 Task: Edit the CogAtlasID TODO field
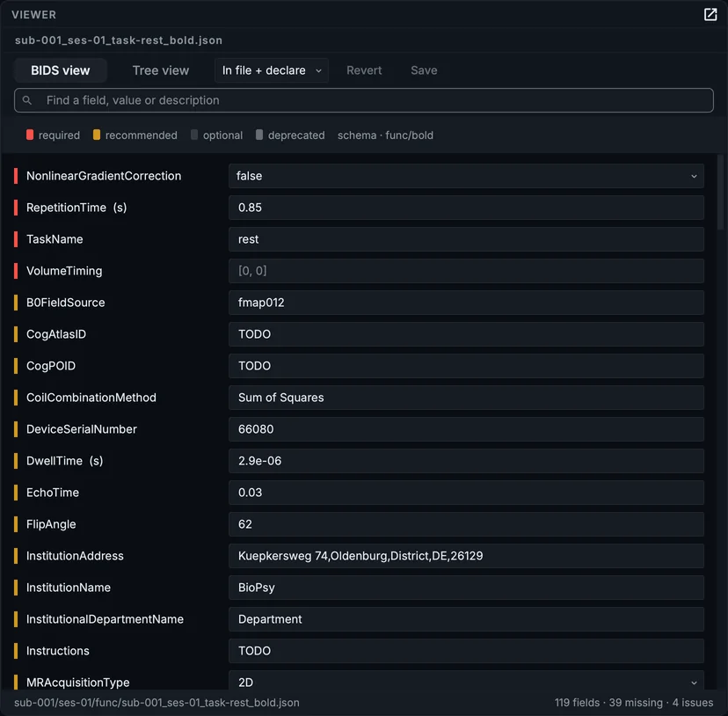point(466,334)
